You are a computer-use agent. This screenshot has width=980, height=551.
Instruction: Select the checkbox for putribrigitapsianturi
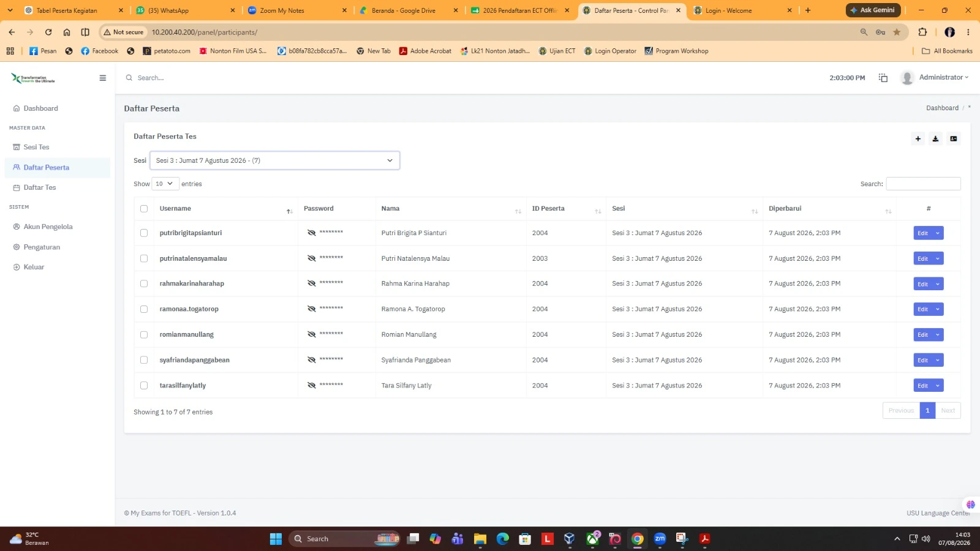coord(144,233)
